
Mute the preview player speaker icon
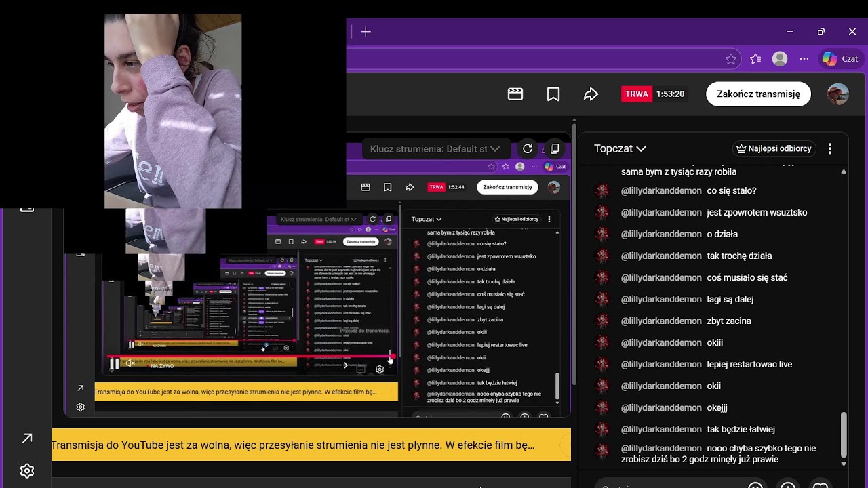(130, 365)
